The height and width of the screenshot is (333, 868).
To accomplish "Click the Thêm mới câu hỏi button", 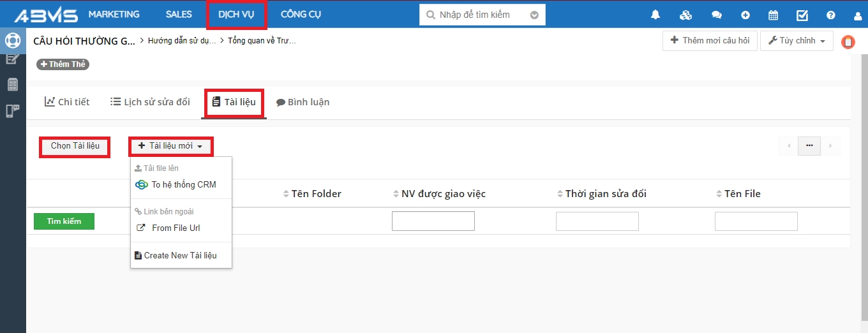I will click(x=710, y=41).
